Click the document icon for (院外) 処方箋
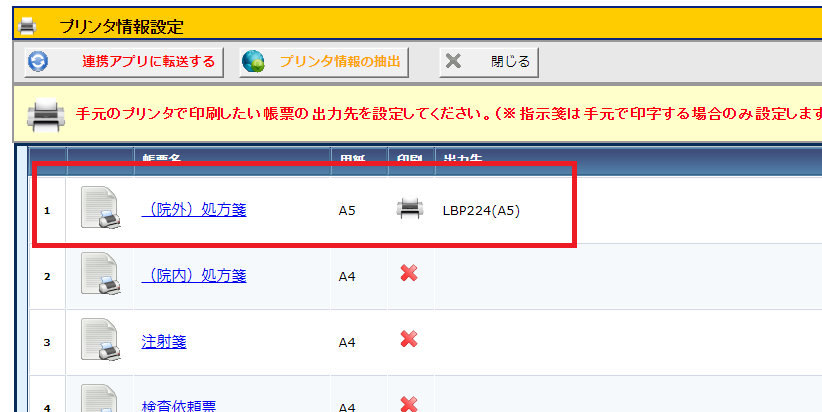This screenshot has width=822, height=412. point(101,208)
